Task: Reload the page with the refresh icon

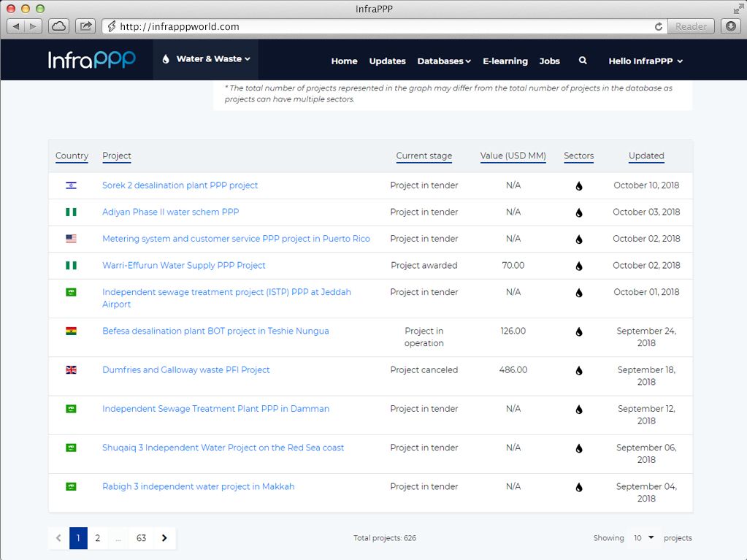Action: pyautogui.click(x=659, y=26)
